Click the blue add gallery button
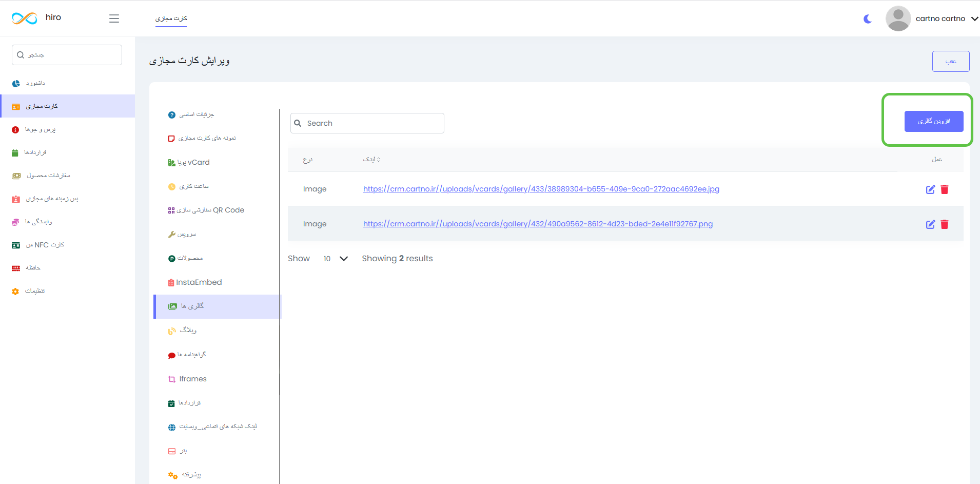 point(933,121)
